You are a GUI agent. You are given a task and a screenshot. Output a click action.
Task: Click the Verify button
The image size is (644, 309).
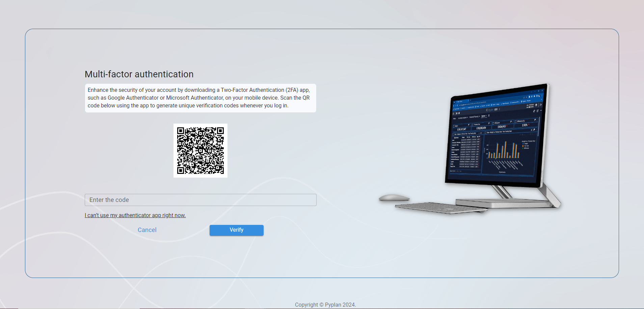point(236,230)
